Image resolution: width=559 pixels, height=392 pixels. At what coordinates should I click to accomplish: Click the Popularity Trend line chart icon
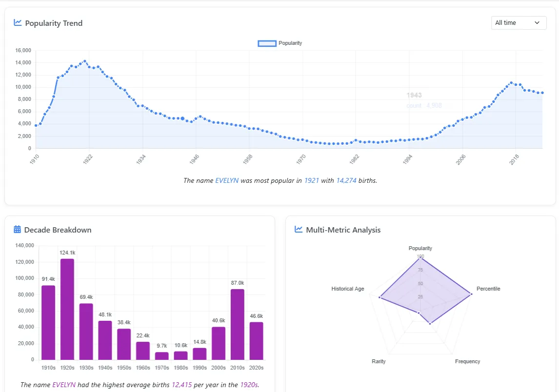tap(18, 22)
